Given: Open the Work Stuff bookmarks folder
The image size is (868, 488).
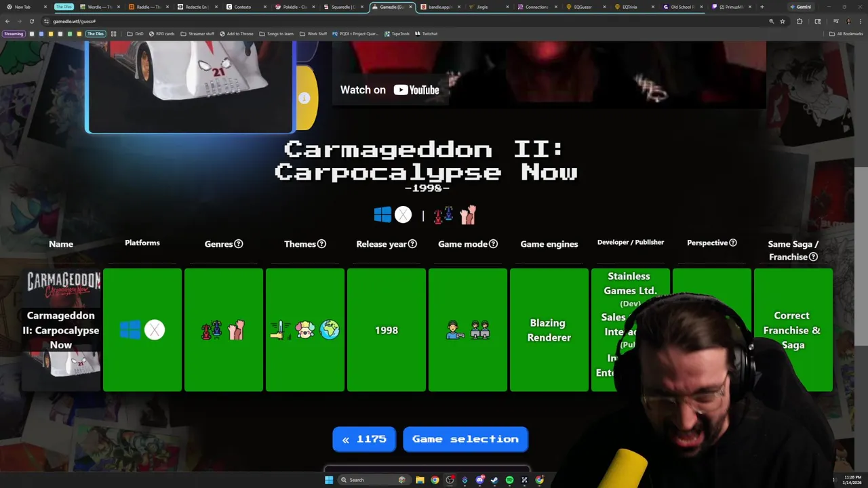Looking at the screenshot, I should point(313,33).
